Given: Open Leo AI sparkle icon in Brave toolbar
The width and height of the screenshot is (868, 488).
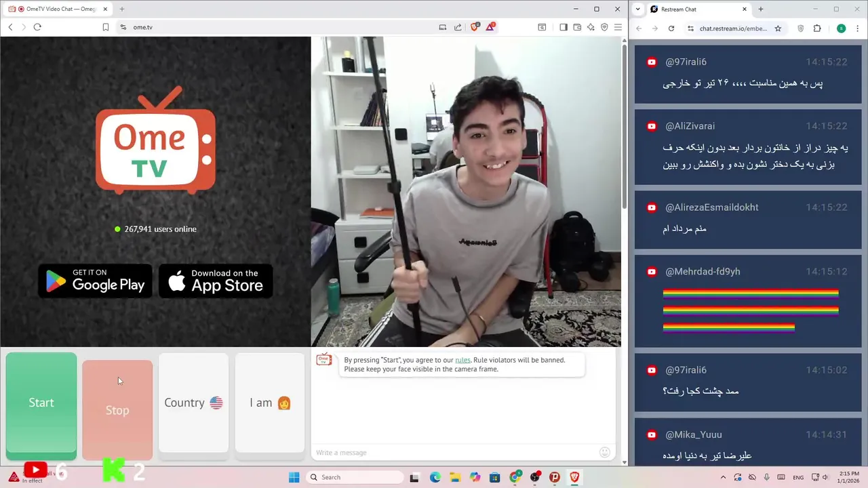Looking at the screenshot, I should (x=591, y=27).
